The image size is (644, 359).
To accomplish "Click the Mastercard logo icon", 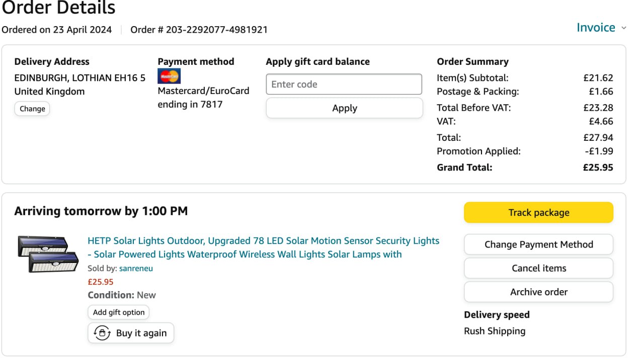I will point(169,76).
